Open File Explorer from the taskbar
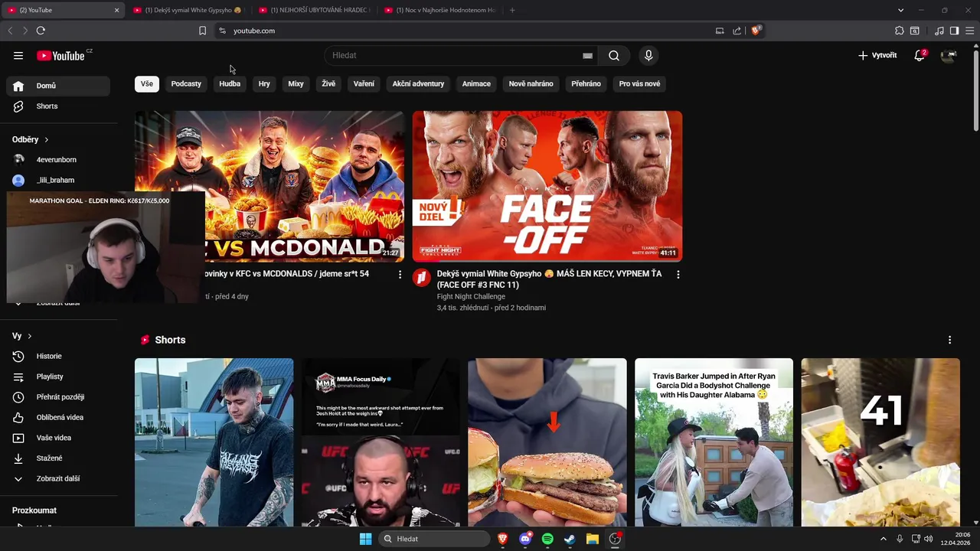The image size is (980, 551). point(592,539)
